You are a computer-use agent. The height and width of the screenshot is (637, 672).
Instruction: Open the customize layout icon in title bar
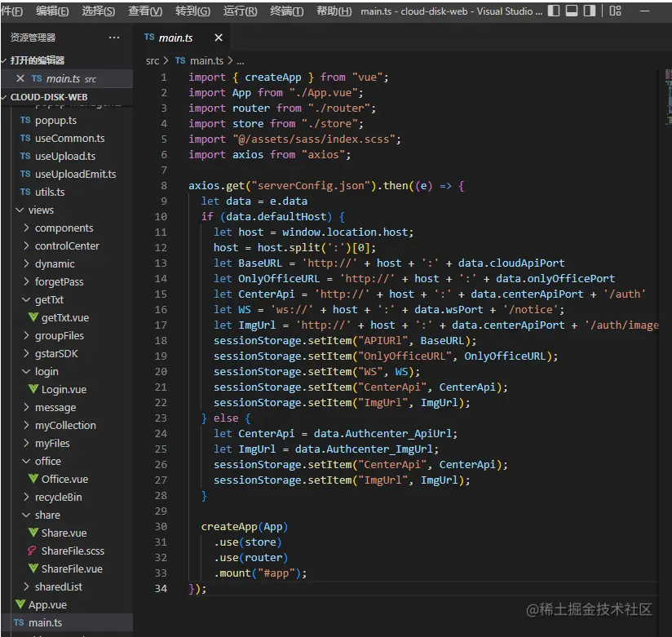pos(615,11)
